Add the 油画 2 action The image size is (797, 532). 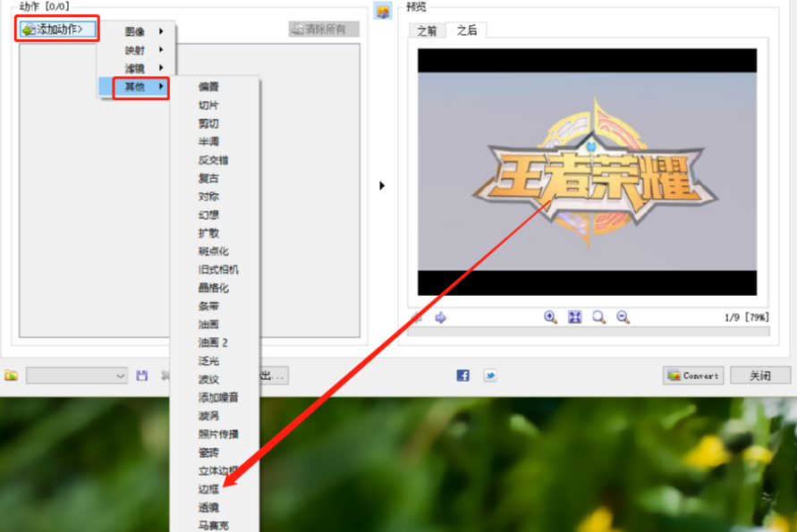pos(214,343)
